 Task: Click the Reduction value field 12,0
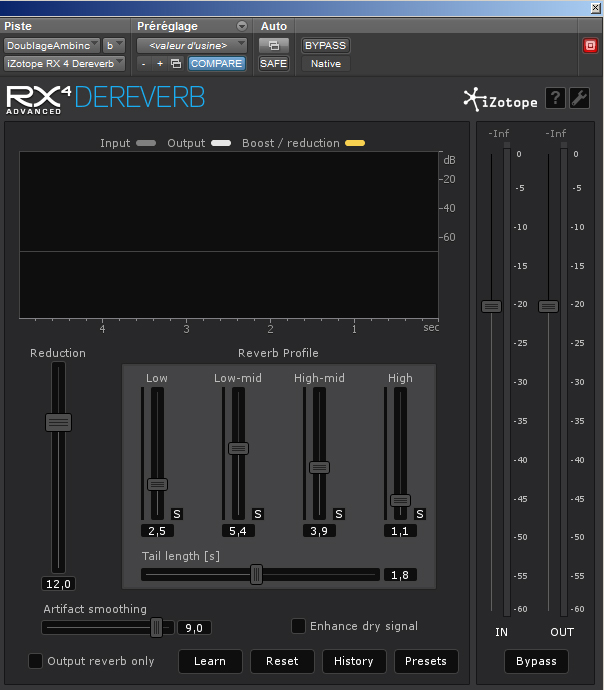(x=59, y=584)
